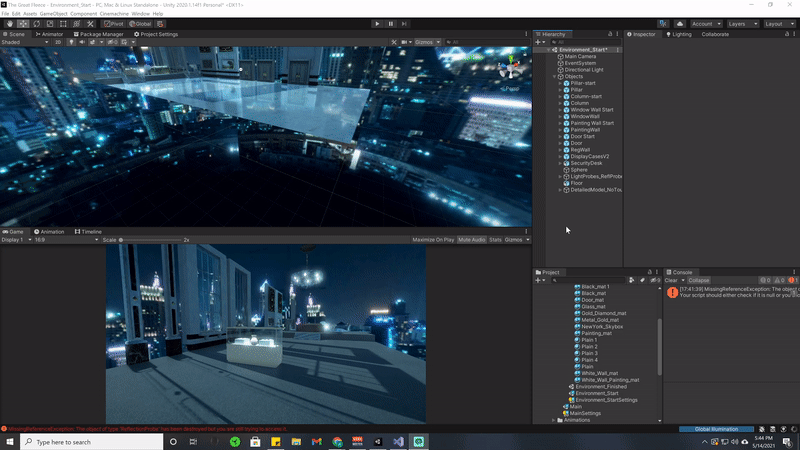Screen dimensions: 800x450
Task: Open the Layout dropdown
Action: pos(777,23)
